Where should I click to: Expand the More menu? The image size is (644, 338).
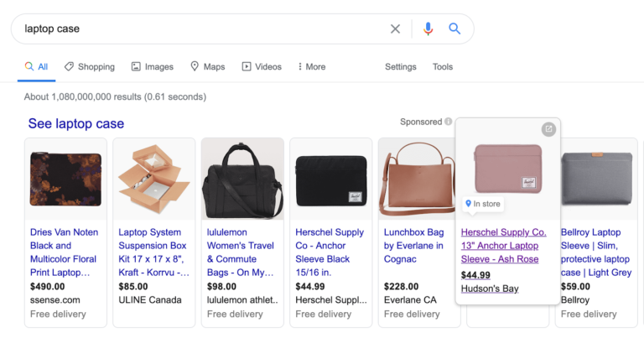click(311, 67)
